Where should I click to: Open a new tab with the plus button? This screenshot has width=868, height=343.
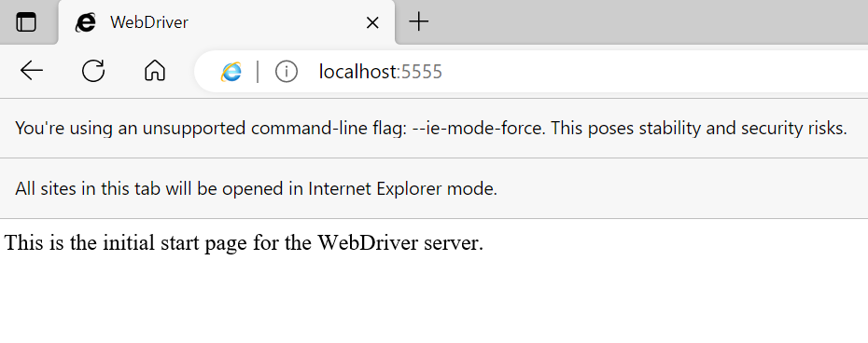pos(418,22)
